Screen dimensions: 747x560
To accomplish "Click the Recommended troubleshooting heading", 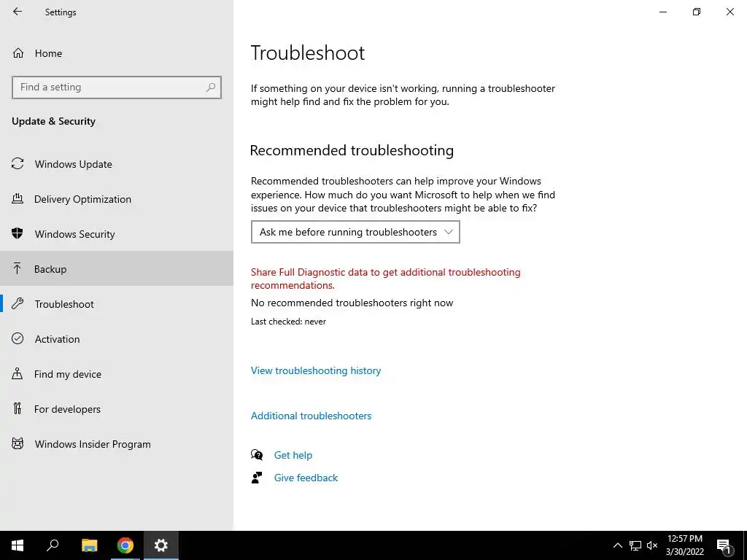I will [x=352, y=150].
